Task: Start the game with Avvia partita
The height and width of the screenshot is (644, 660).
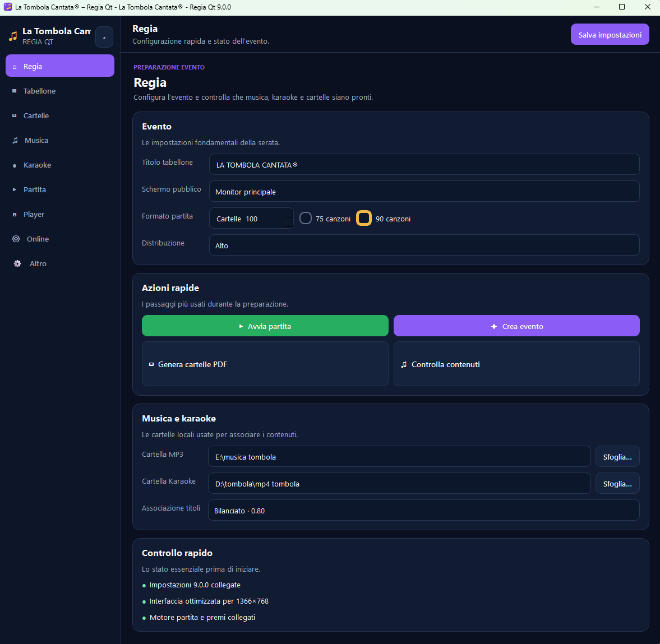Action: coord(265,326)
